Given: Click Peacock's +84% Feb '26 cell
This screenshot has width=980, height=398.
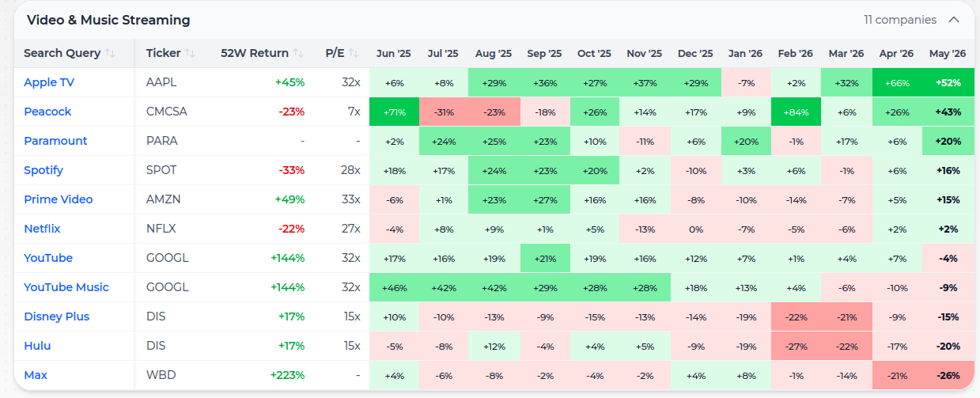Looking at the screenshot, I should click(x=796, y=112).
